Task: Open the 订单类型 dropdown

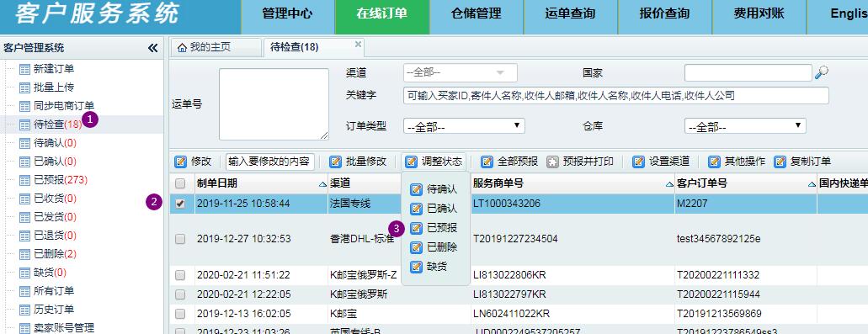Action: 464,126
